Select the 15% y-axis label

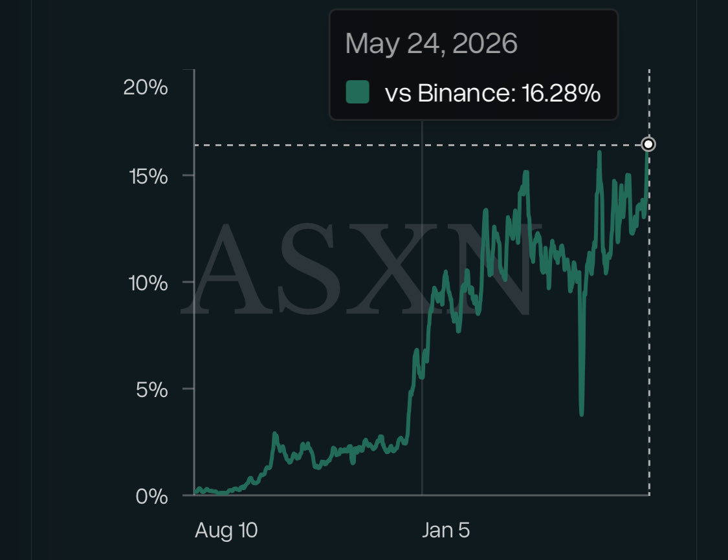(x=148, y=177)
